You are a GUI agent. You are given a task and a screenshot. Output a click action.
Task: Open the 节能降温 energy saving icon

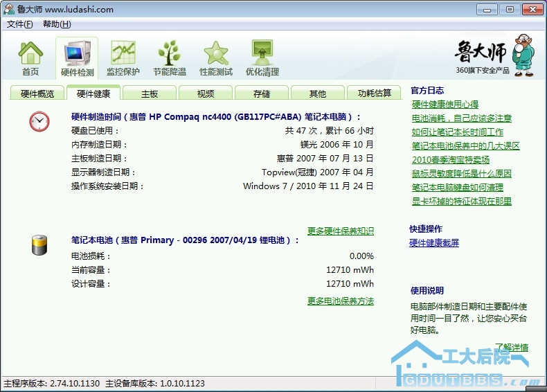pyautogui.click(x=170, y=59)
